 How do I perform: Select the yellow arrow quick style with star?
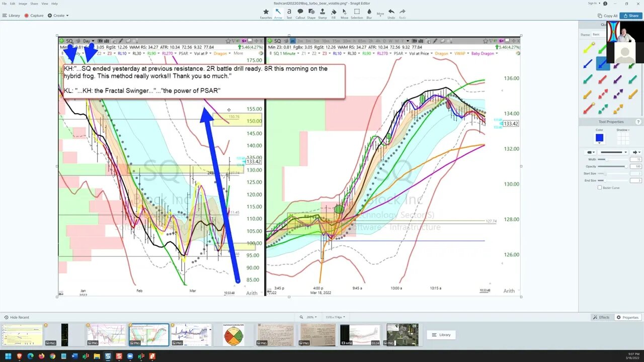588,49
